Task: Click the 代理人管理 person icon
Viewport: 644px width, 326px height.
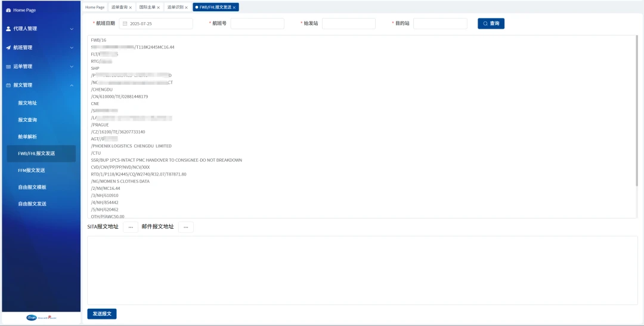Action: [x=8, y=29]
